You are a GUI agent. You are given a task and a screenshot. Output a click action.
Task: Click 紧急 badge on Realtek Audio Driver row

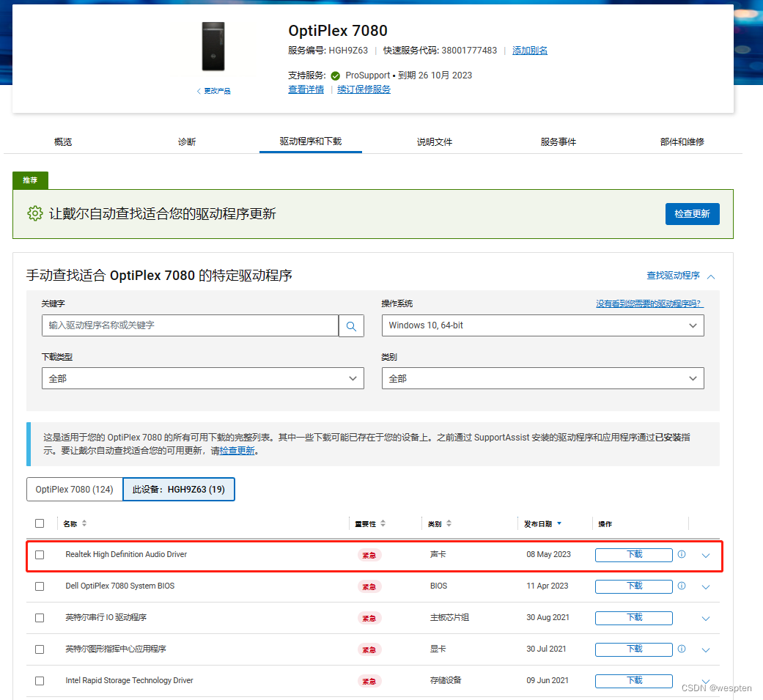coord(369,555)
